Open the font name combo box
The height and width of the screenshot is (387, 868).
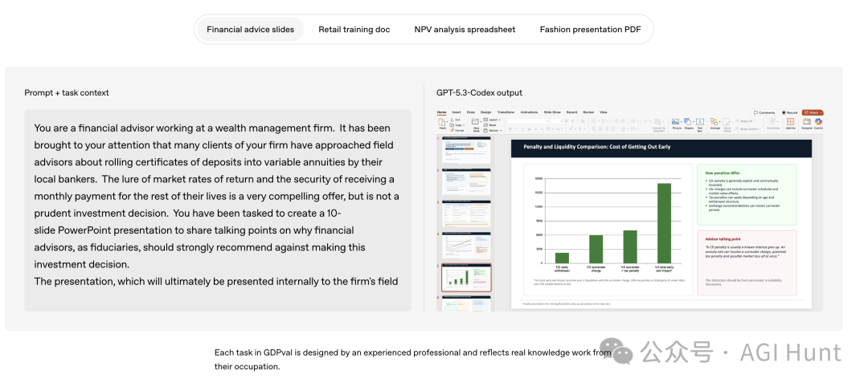point(528,121)
